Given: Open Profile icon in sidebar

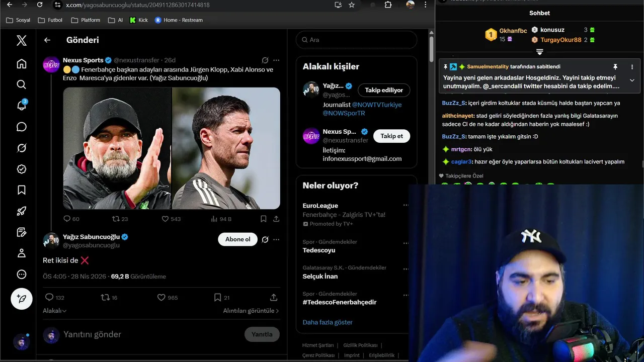Looking at the screenshot, I should pos(21,253).
